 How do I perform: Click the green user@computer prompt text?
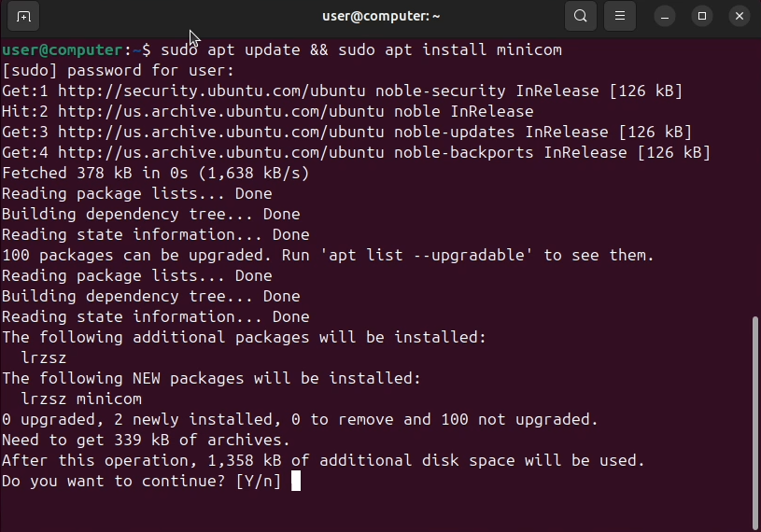click(x=62, y=49)
